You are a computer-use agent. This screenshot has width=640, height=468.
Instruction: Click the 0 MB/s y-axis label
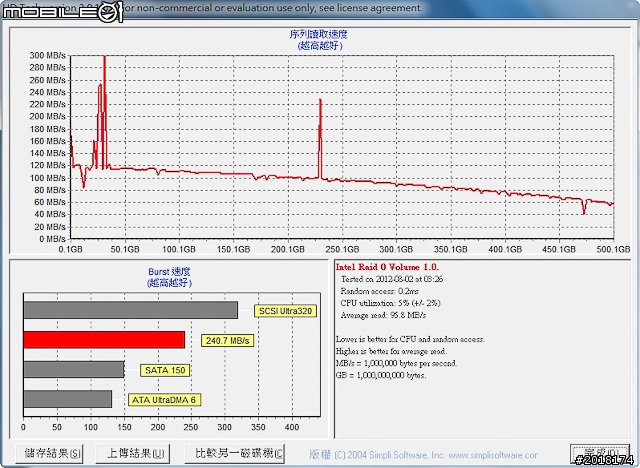(52, 239)
